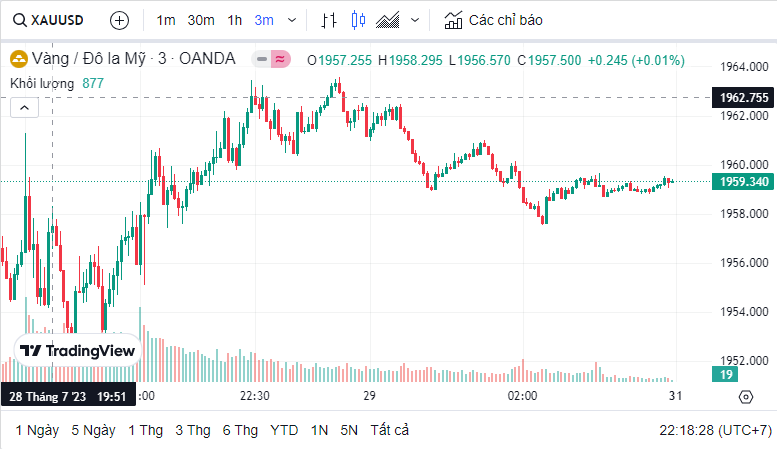This screenshot has height=449, width=777.
Task: Toggle the gray market status pill
Action: pos(262,60)
